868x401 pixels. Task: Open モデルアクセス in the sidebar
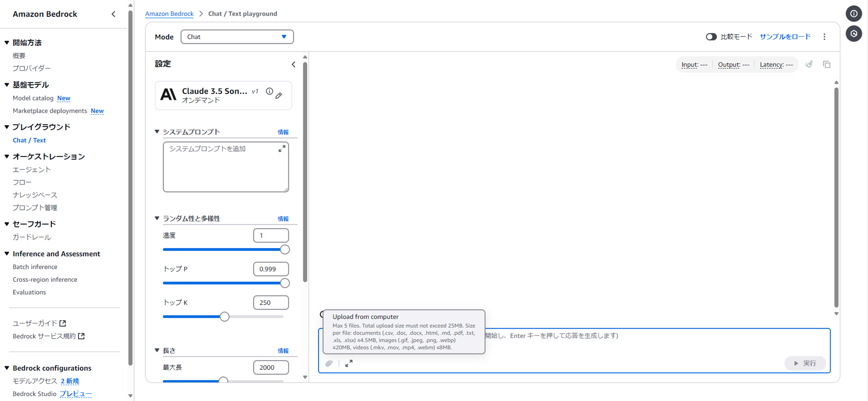click(35, 381)
